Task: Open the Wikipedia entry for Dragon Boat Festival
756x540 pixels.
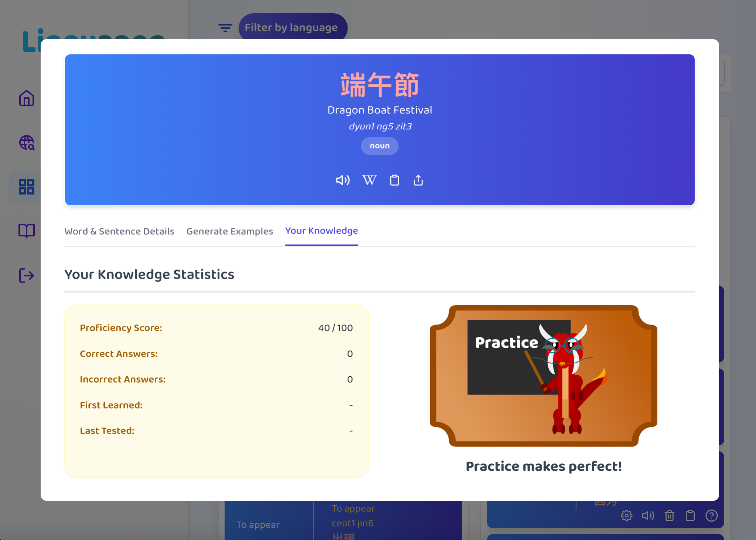Action: (x=369, y=180)
